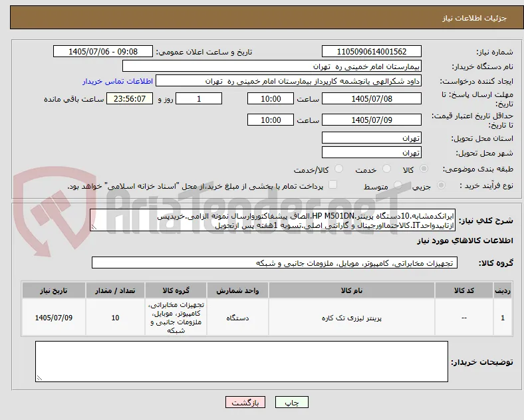Click the گروه کالا field

click(x=275, y=262)
